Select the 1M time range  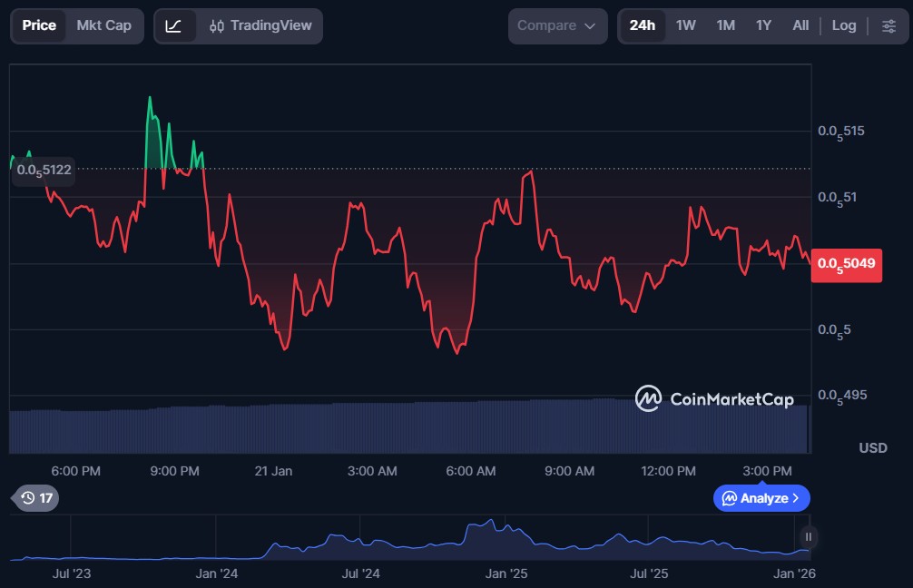pyautogui.click(x=725, y=26)
